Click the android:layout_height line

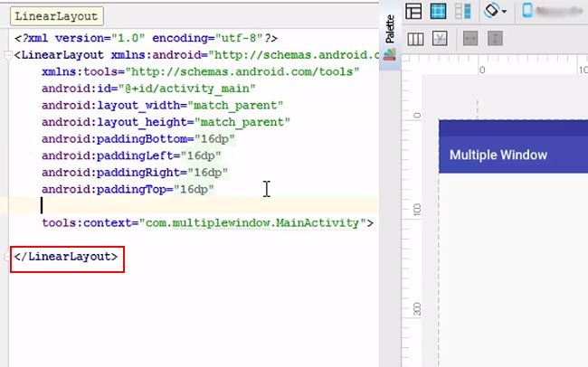pos(166,122)
